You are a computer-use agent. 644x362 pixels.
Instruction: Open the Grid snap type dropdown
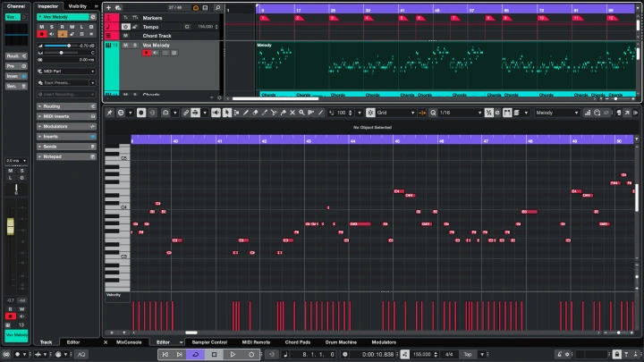pos(396,113)
